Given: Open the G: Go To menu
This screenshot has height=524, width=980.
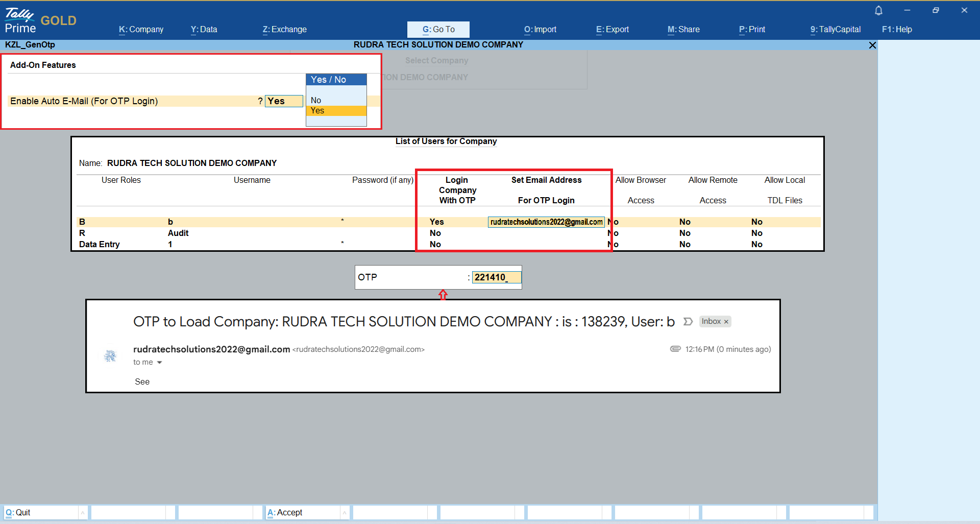Looking at the screenshot, I should coord(438,30).
